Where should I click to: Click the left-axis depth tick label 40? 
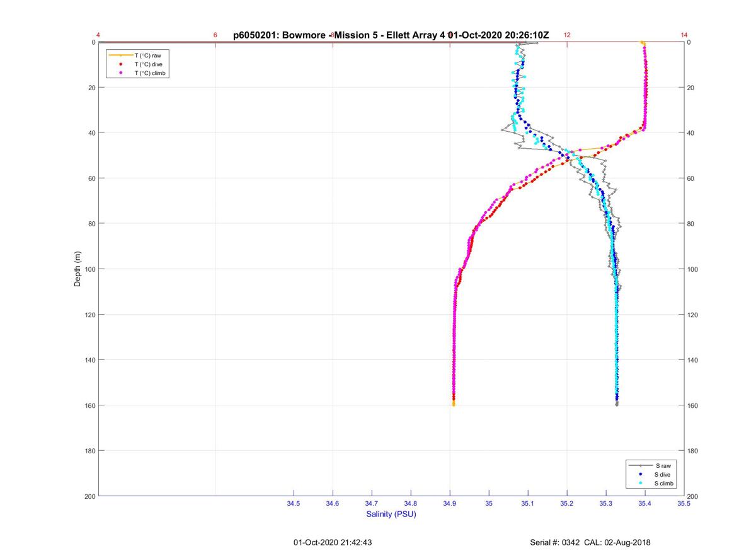pyautogui.click(x=91, y=133)
